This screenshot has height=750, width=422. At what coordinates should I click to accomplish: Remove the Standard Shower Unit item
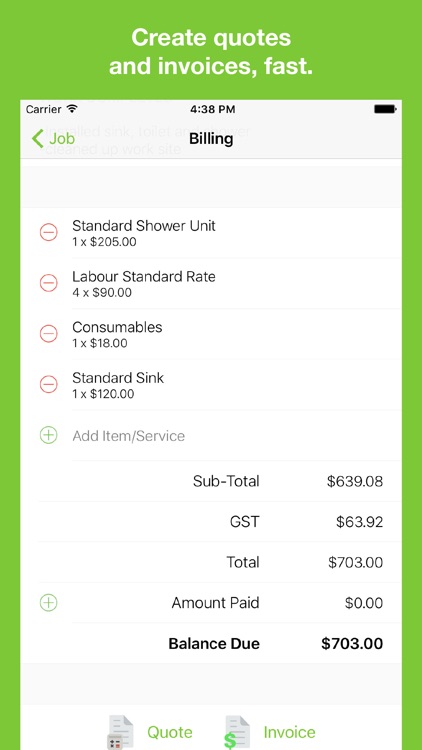[x=48, y=232]
